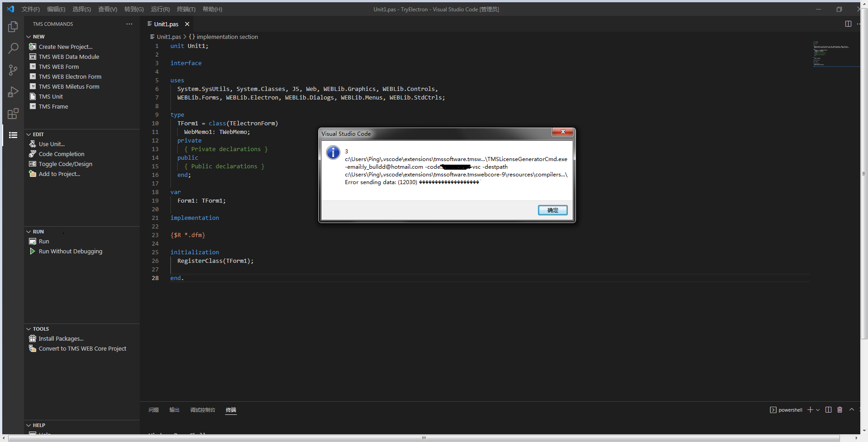Click line number 28 in gutter

coord(155,278)
